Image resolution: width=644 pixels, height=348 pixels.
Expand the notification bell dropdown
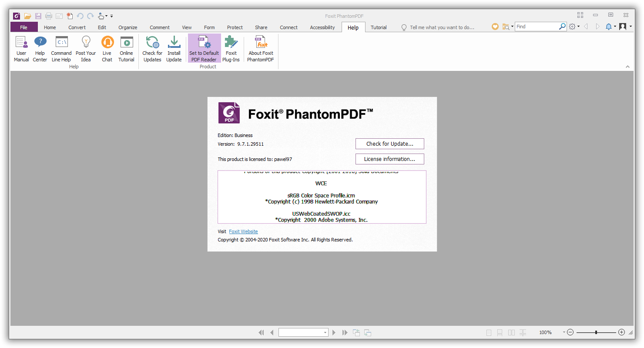click(x=615, y=27)
